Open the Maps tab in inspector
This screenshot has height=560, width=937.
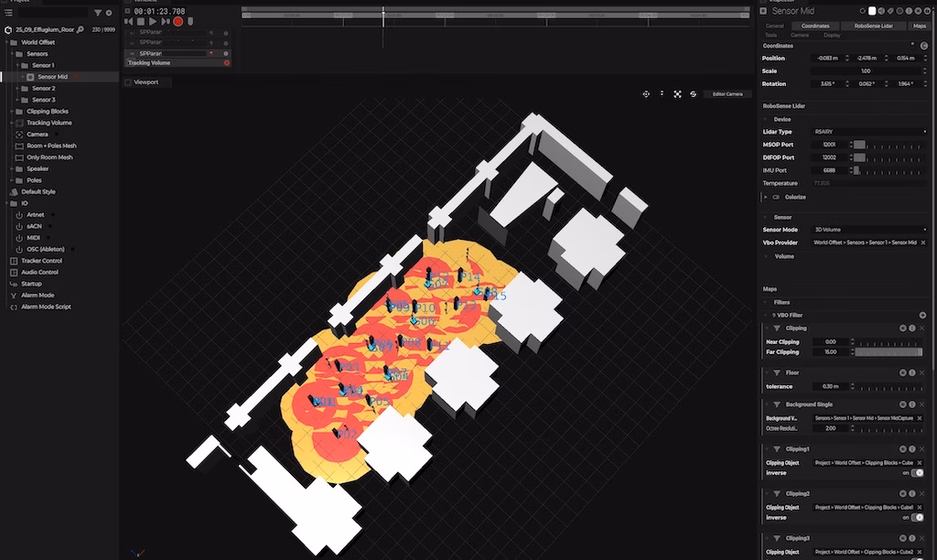(x=919, y=26)
